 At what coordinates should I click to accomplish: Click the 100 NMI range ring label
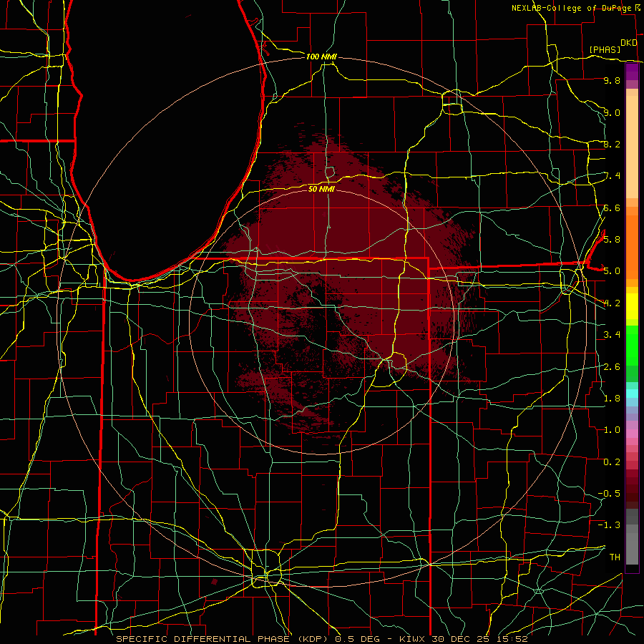321,57
